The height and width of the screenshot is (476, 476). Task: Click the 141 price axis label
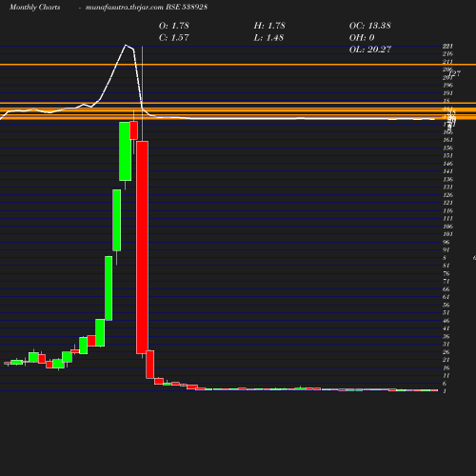coord(447,171)
